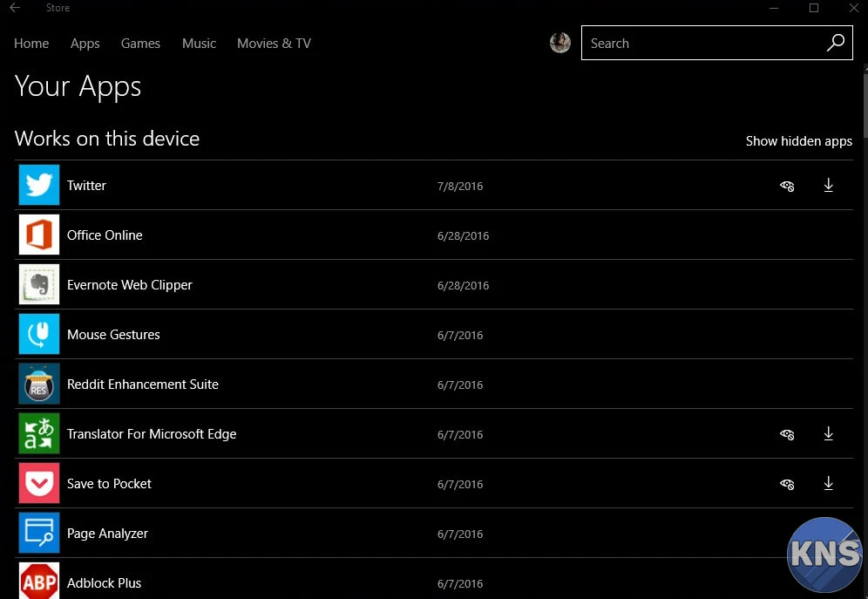Screen dimensions: 868x599
Task: Click Show hidden apps link
Action: [798, 141]
